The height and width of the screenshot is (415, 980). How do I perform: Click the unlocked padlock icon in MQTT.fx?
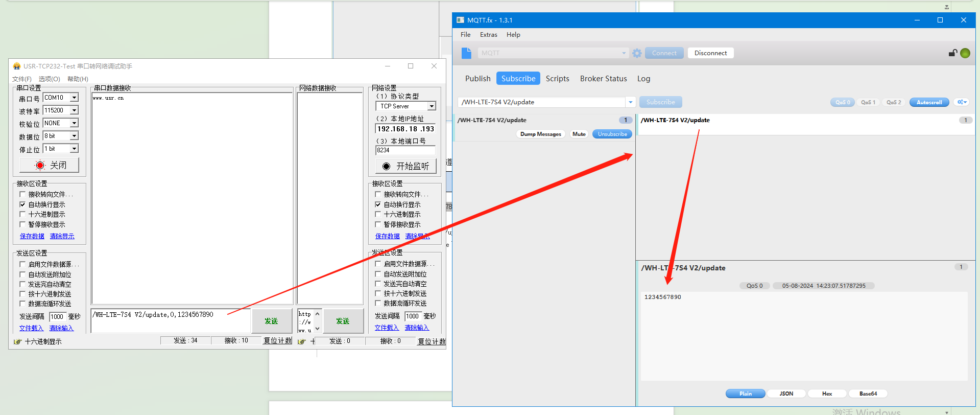[952, 53]
